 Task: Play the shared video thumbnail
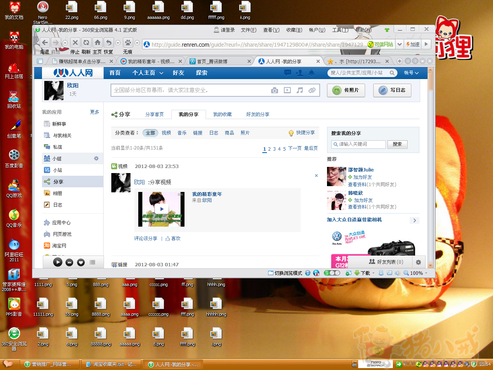161,209
